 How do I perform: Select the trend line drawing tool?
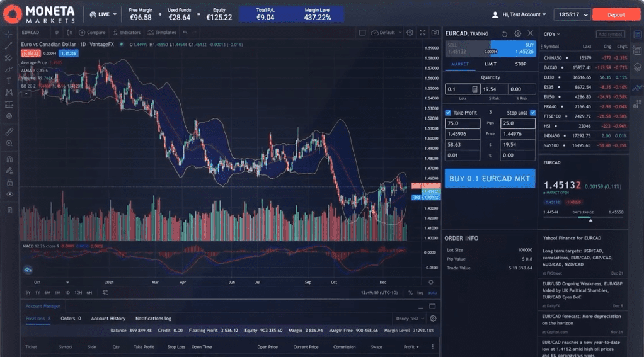click(x=9, y=46)
